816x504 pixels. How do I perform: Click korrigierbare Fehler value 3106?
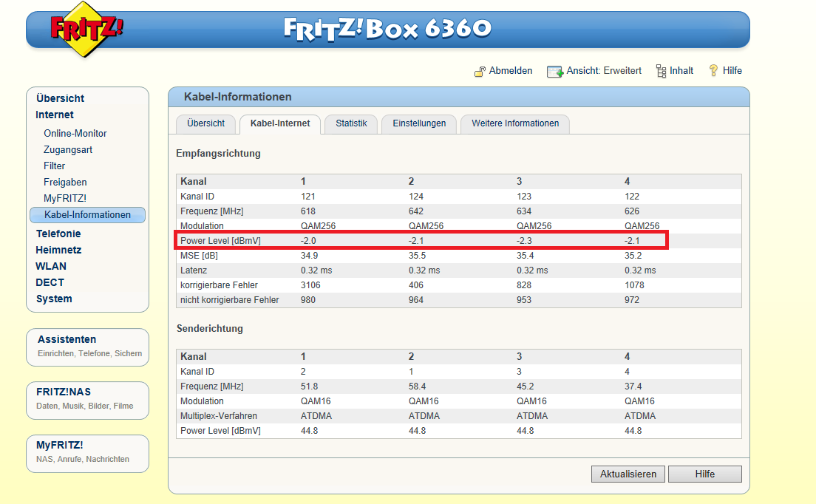point(310,285)
